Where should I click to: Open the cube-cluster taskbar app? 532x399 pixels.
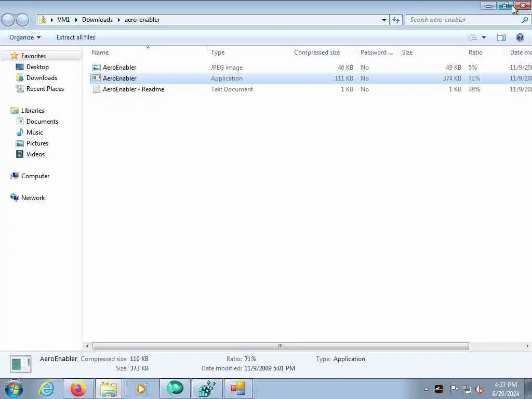207,389
